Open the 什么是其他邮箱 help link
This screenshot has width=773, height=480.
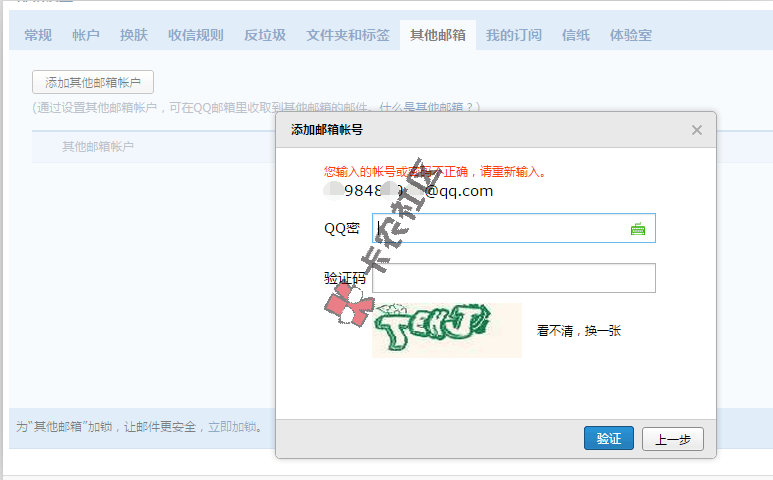[x=425, y=107]
